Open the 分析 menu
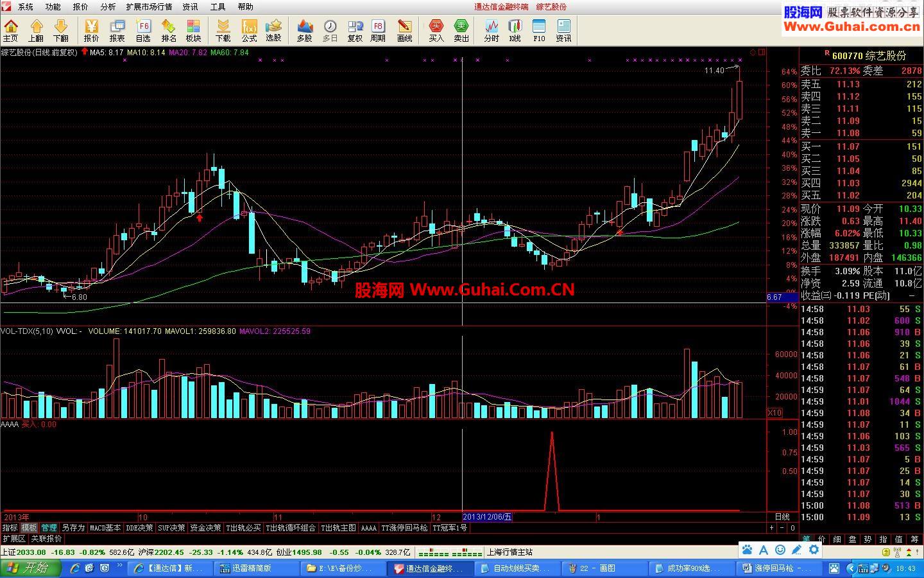 (x=108, y=7)
